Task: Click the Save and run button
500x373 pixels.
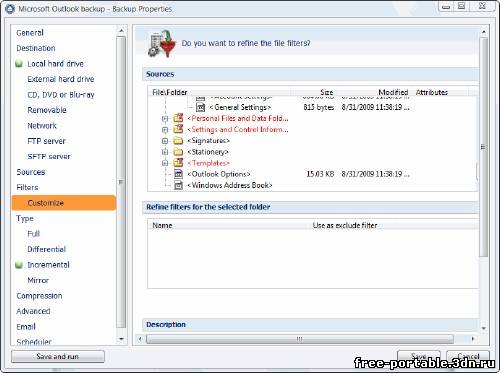Action: 58,356
